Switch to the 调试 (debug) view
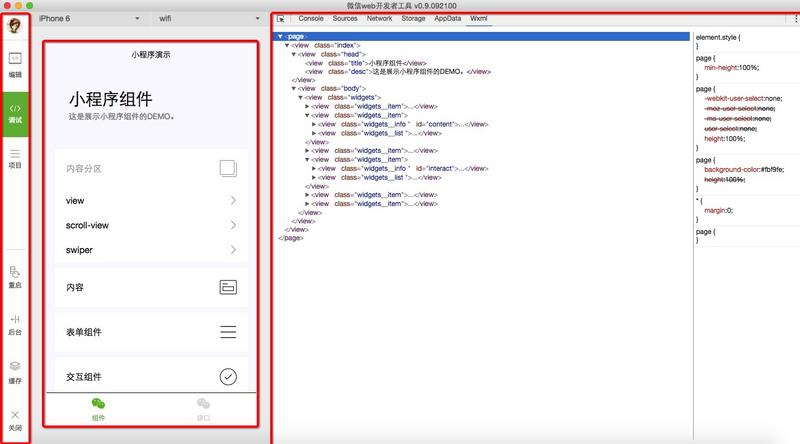800x444 pixels. click(x=15, y=114)
